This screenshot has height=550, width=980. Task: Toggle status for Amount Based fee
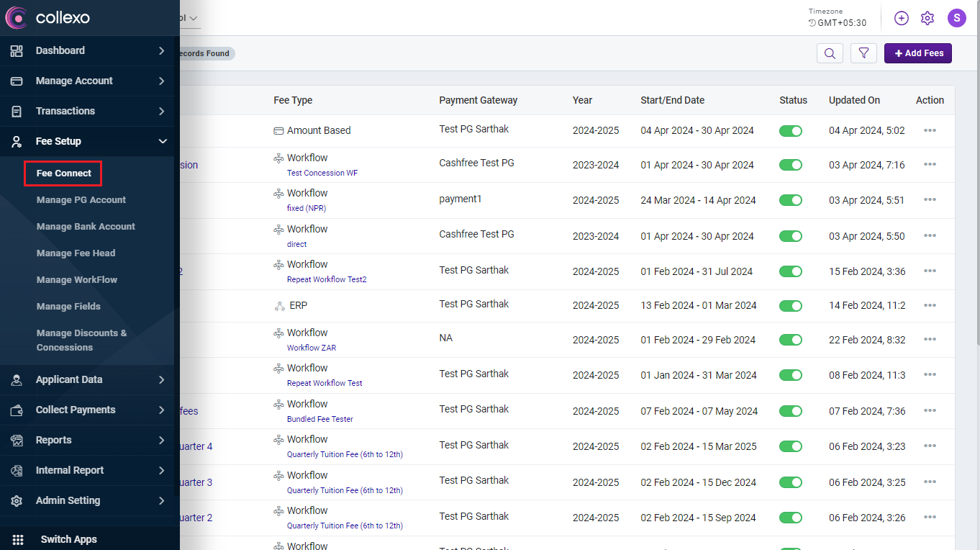pos(790,131)
